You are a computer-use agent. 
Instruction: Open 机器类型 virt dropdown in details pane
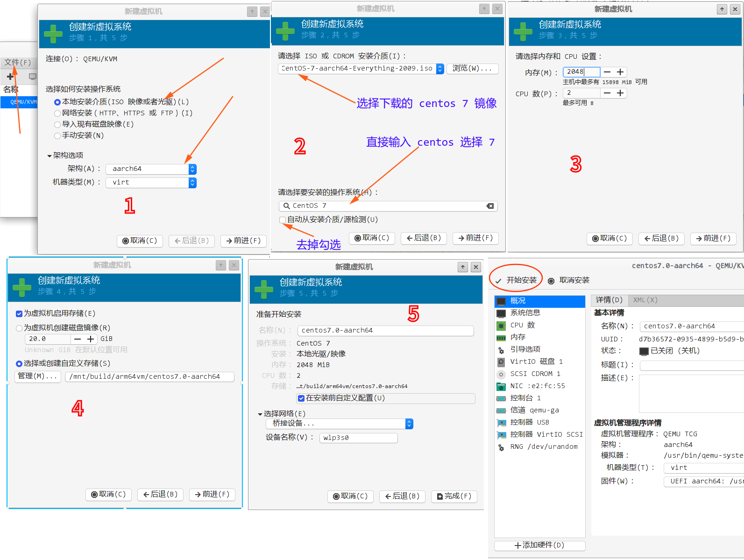pyautogui.click(x=704, y=468)
